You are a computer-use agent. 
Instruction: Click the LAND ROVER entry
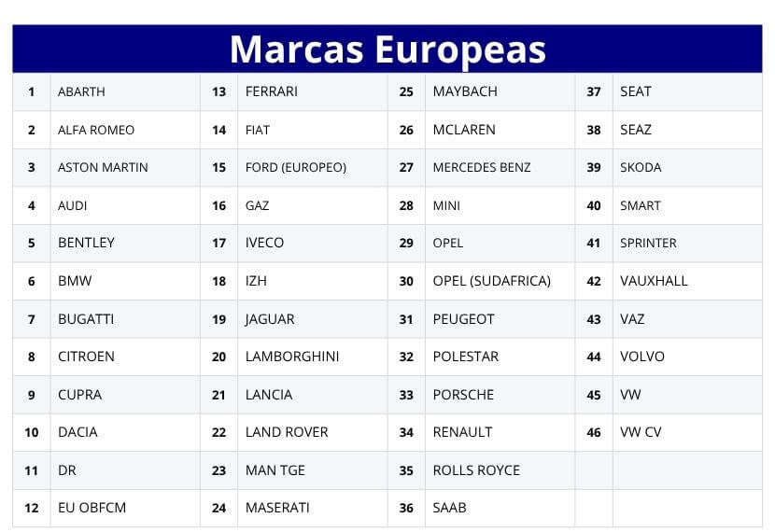tap(313, 432)
